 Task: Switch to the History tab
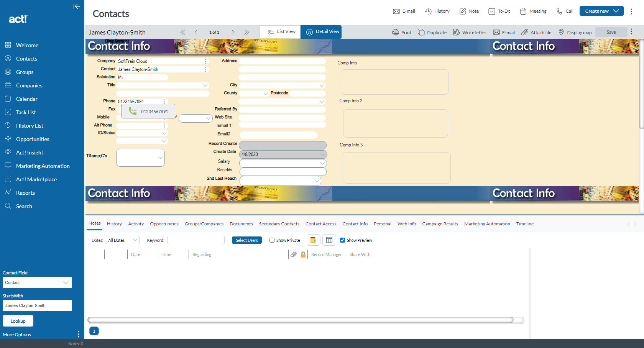coord(114,224)
